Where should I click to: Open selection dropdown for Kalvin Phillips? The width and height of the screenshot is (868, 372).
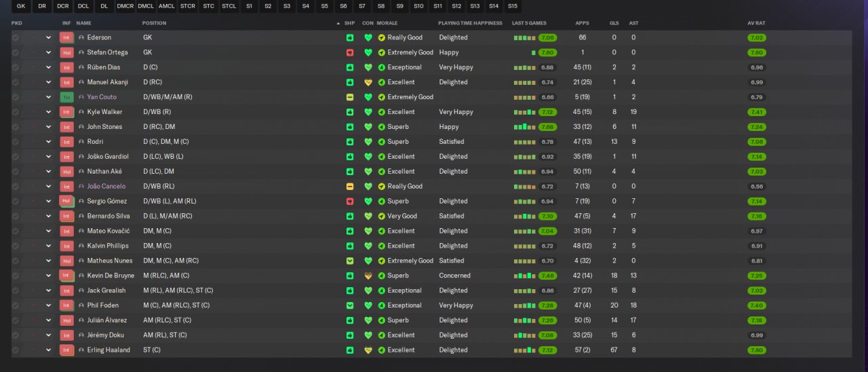tap(48, 246)
